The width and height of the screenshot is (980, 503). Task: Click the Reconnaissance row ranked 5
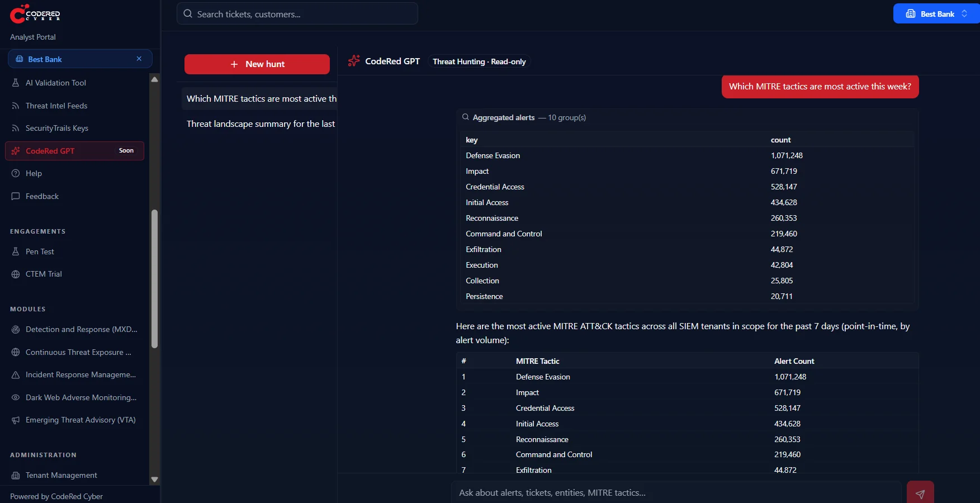(687, 439)
